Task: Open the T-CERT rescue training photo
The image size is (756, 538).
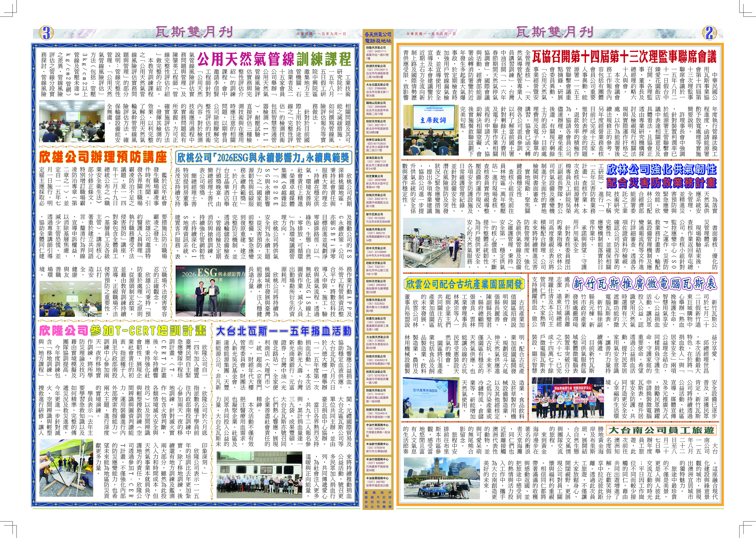Action: pos(66,468)
